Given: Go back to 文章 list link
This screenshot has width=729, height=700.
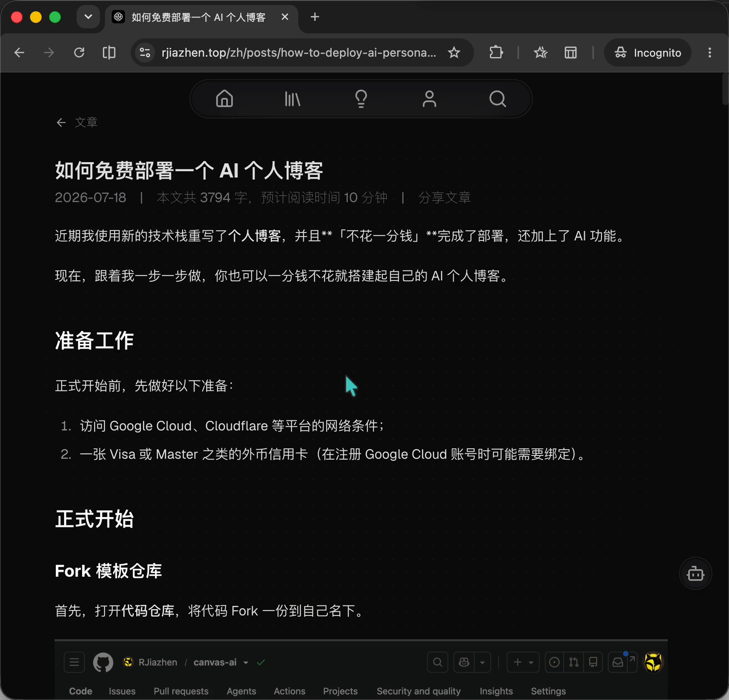Looking at the screenshot, I should 77,122.
